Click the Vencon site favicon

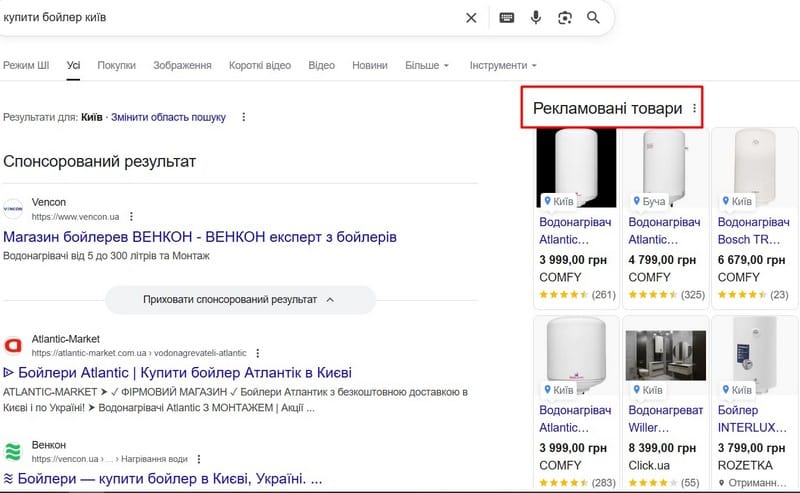coord(13,209)
